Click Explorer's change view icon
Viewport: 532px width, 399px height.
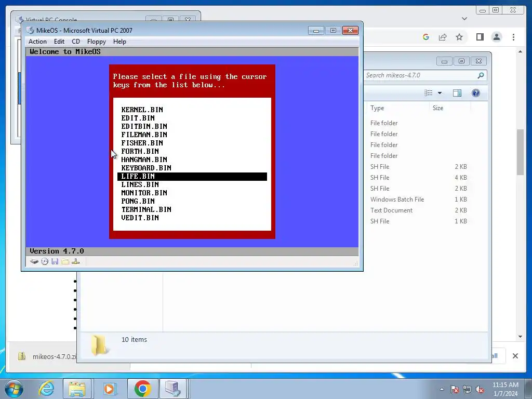[429, 93]
